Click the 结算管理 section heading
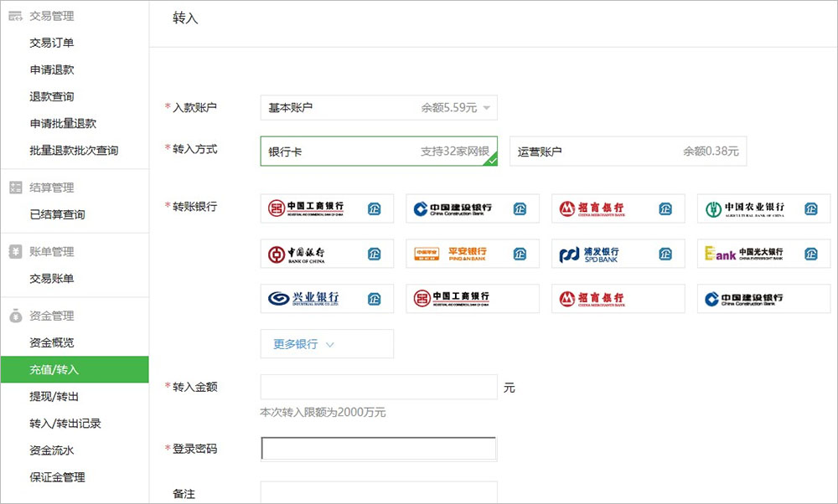The image size is (838, 504). click(x=52, y=188)
